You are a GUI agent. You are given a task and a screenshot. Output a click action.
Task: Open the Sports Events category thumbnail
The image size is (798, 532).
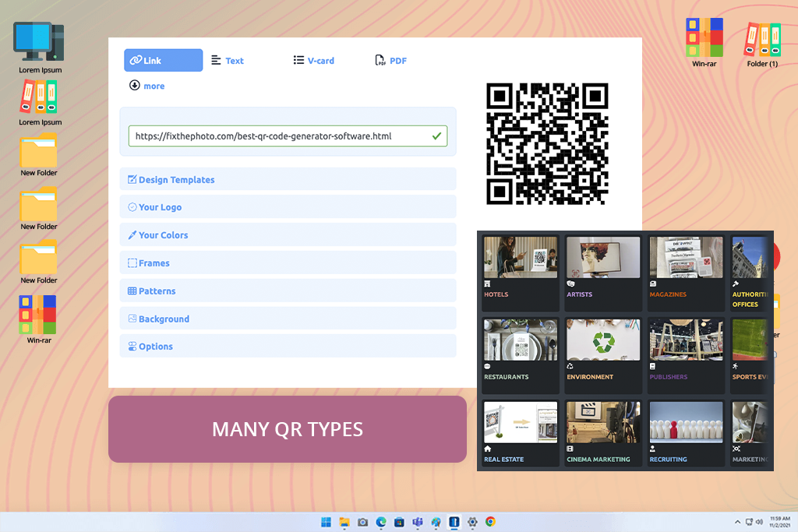[x=750, y=340]
